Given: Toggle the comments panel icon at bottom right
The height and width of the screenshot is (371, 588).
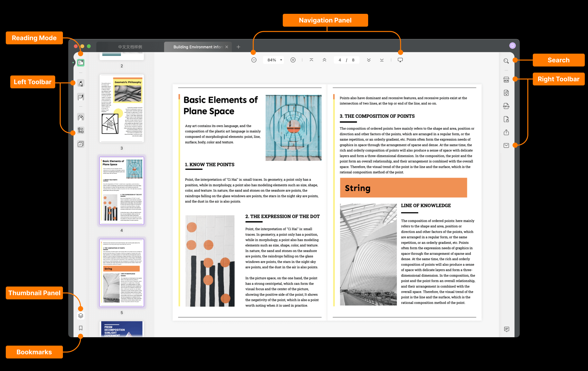Looking at the screenshot, I should coord(506,329).
